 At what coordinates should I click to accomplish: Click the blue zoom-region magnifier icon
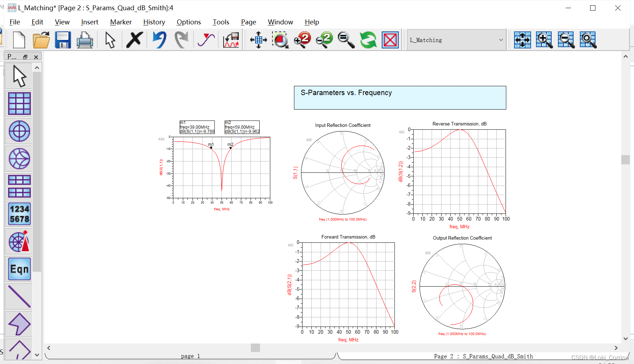(588, 40)
